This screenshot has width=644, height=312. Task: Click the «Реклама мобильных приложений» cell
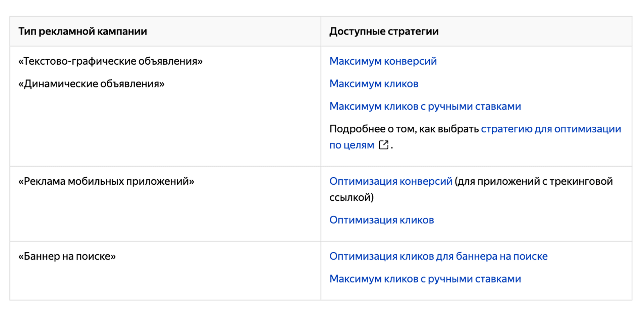pyautogui.click(x=106, y=181)
